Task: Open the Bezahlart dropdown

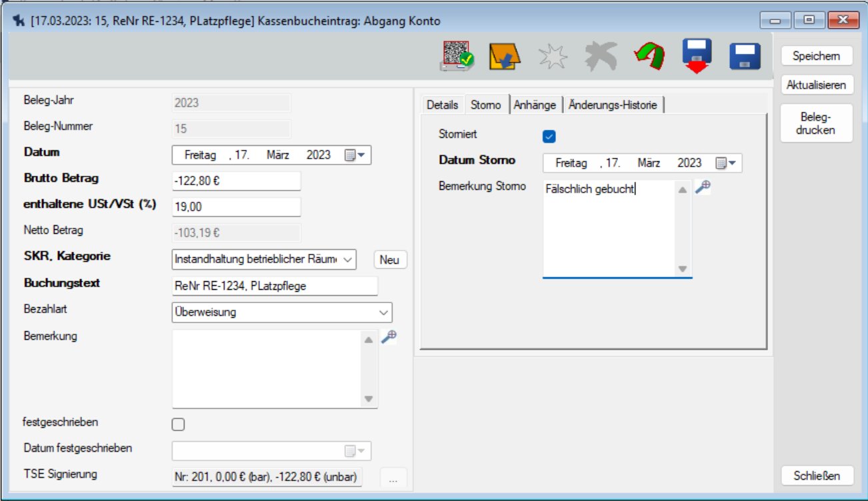Action: pyautogui.click(x=383, y=312)
